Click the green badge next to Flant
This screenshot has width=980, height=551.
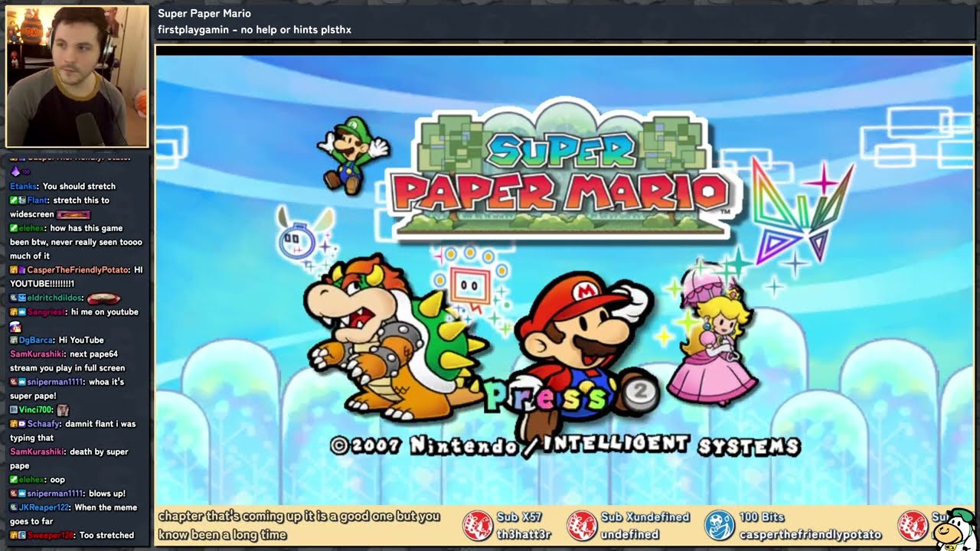(x=14, y=200)
